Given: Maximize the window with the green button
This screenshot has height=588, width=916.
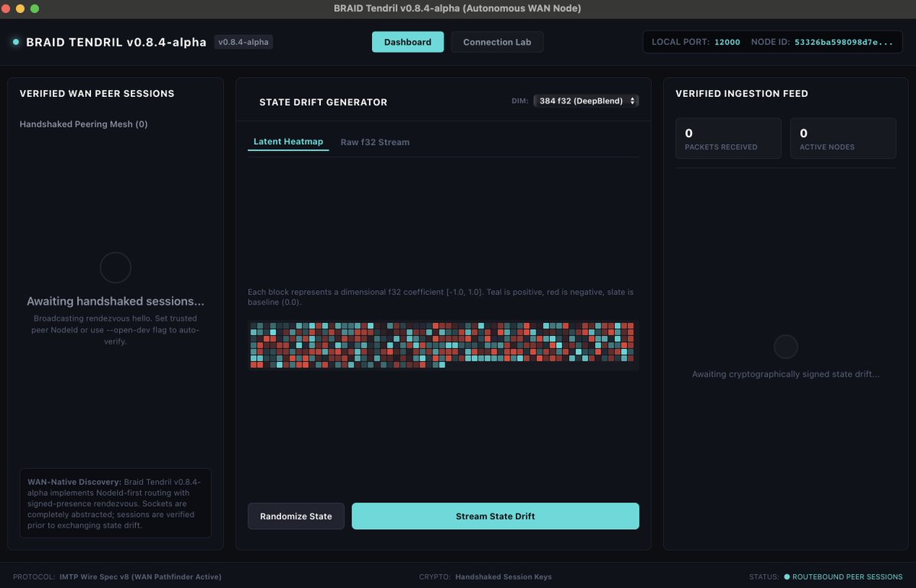Looking at the screenshot, I should pyautogui.click(x=34, y=8).
